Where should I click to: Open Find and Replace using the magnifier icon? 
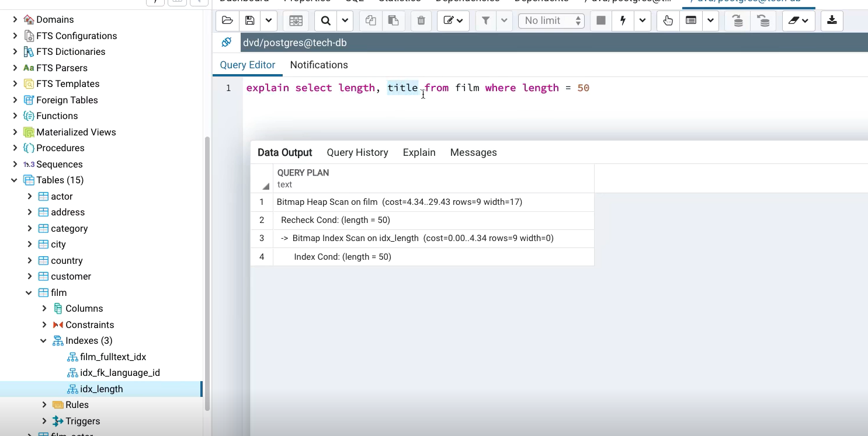point(326,20)
